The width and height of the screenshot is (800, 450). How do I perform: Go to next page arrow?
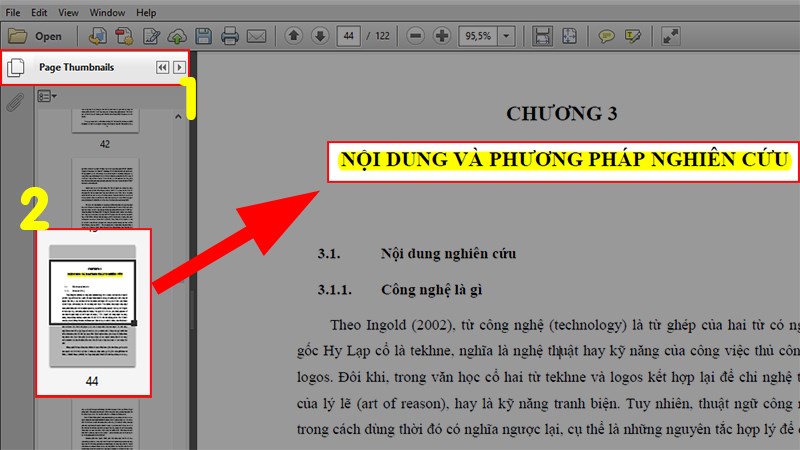click(x=320, y=36)
